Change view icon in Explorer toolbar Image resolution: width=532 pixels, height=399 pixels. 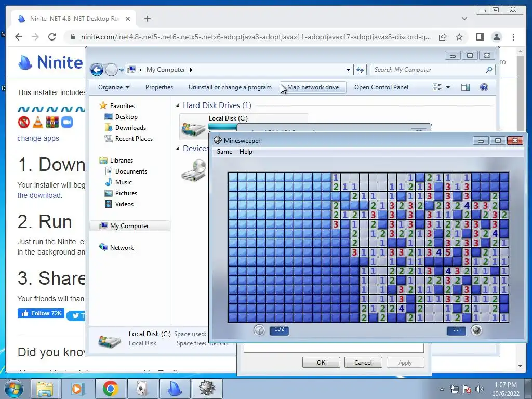click(x=437, y=87)
